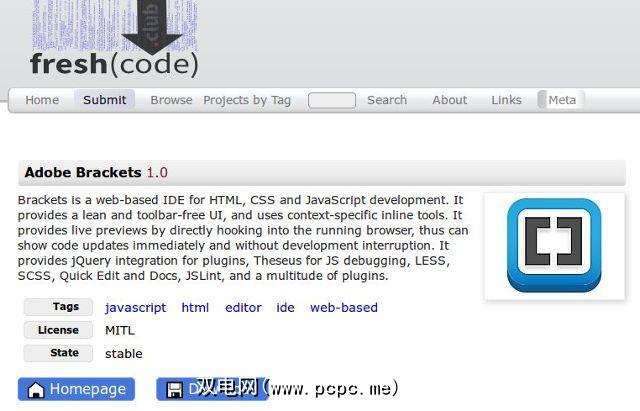Open the web-based tag
640x411 pixels.
[344, 307]
